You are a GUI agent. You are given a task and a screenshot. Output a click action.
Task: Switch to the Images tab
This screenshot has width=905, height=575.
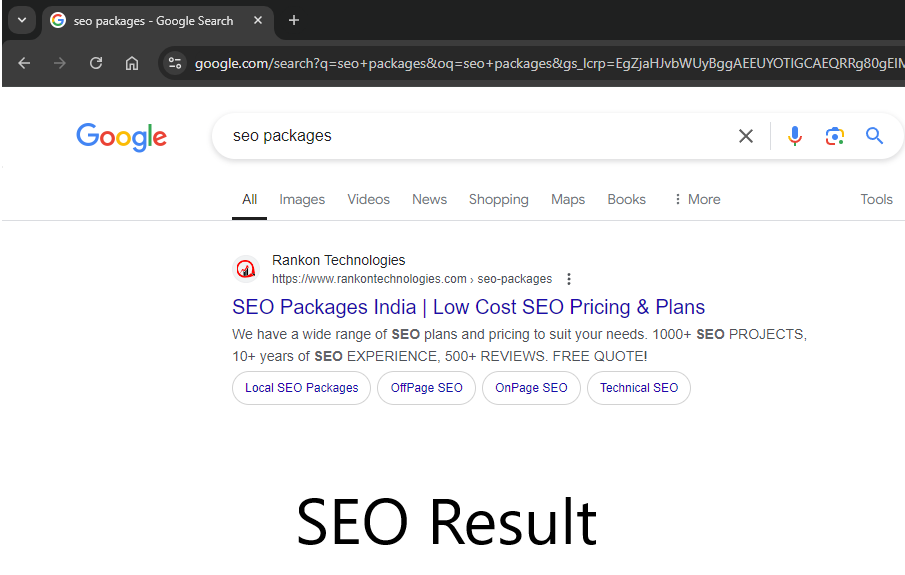302,199
